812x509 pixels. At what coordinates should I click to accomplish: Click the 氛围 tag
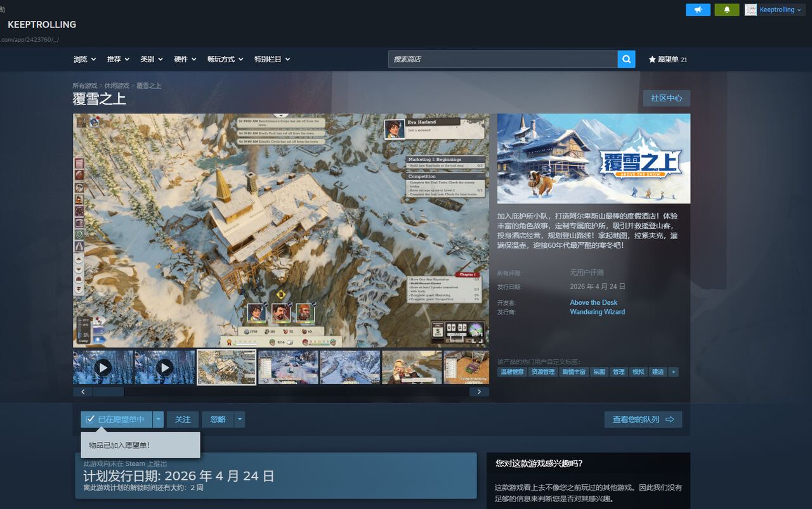pyautogui.click(x=599, y=372)
